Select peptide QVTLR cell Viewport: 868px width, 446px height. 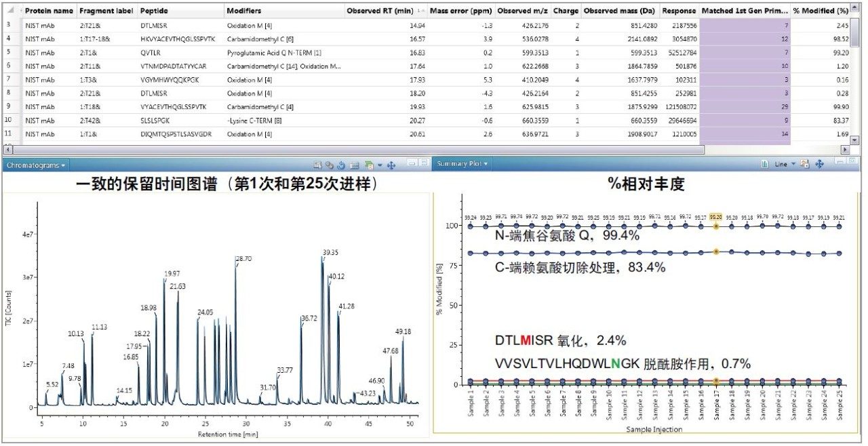pyautogui.click(x=180, y=52)
